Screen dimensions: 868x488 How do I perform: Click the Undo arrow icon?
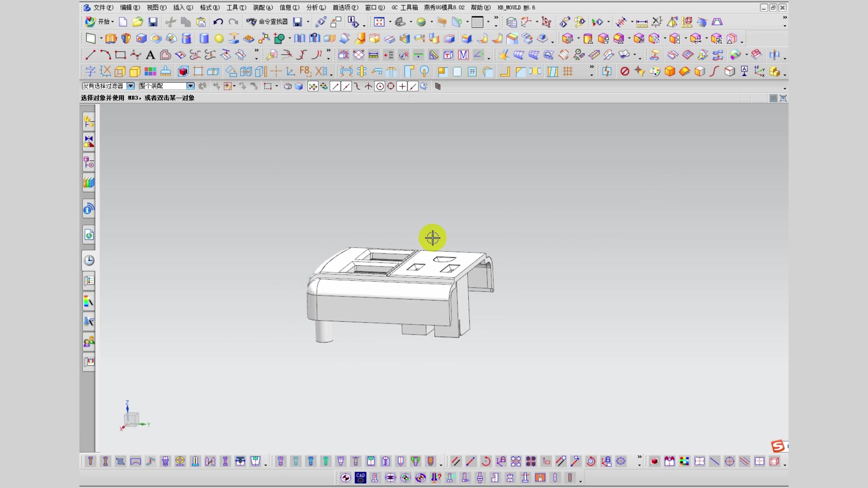218,22
